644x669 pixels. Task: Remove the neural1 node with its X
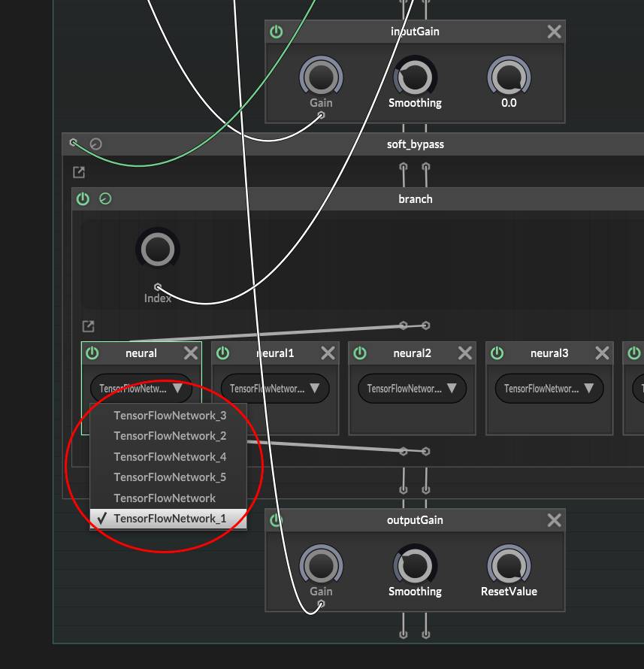point(328,353)
